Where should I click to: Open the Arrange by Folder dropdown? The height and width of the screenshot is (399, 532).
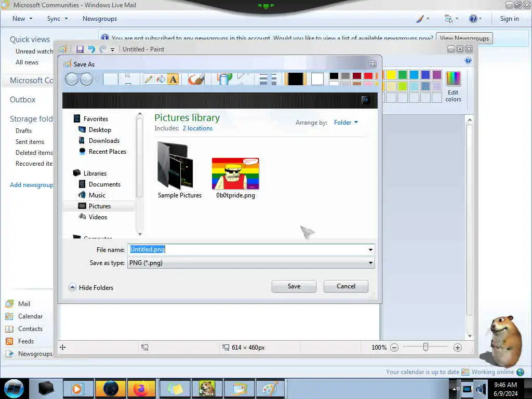[x=345, y=123]
